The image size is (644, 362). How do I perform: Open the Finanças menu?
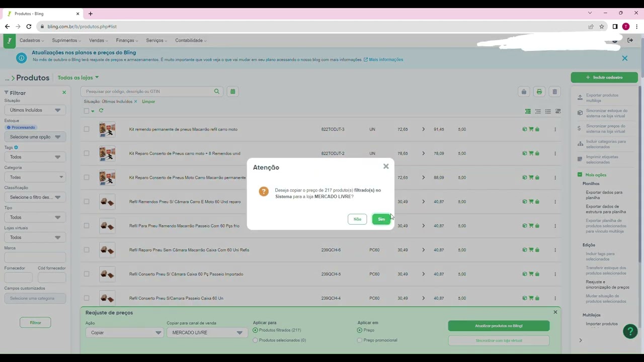(127, 41)
